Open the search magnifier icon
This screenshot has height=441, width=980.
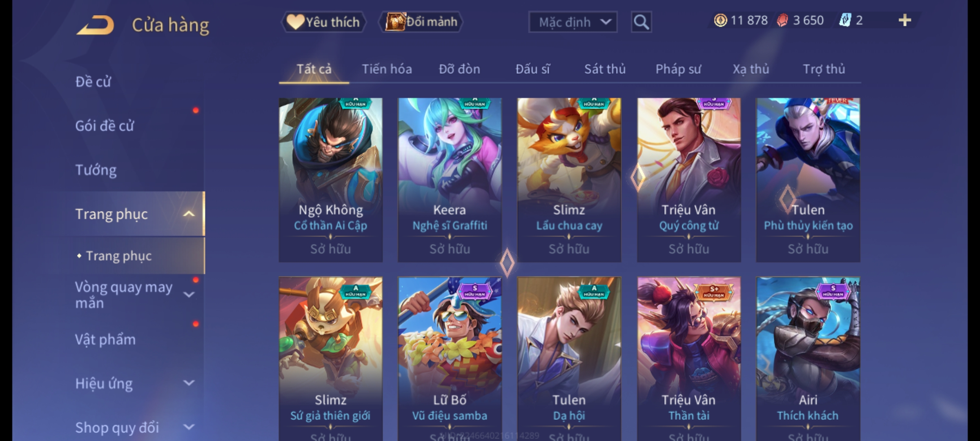click(641, 22)
